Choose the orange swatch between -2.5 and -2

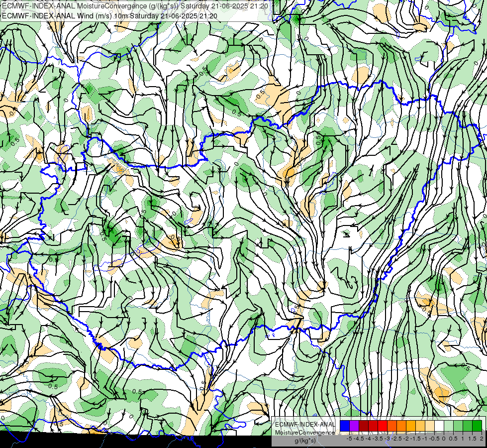(x=401, y=426)
